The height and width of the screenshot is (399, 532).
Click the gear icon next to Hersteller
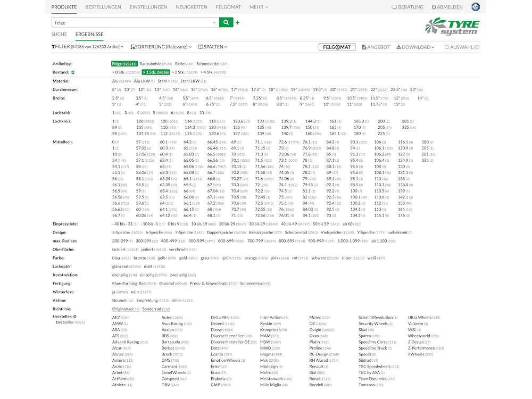75,316
